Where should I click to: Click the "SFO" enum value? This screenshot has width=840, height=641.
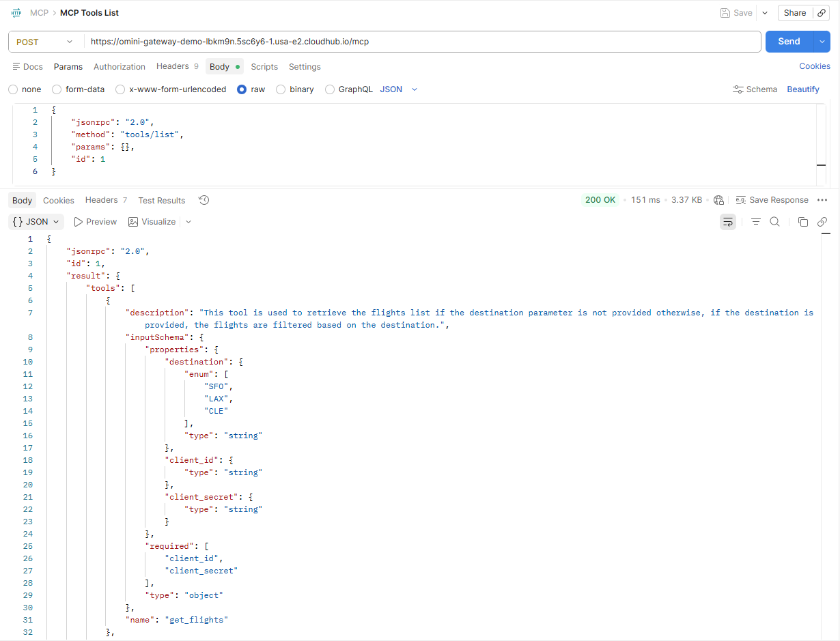[216, 386]
